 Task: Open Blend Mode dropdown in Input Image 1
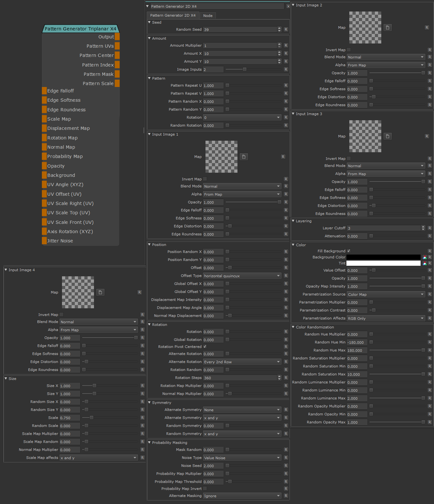[242, 186]
